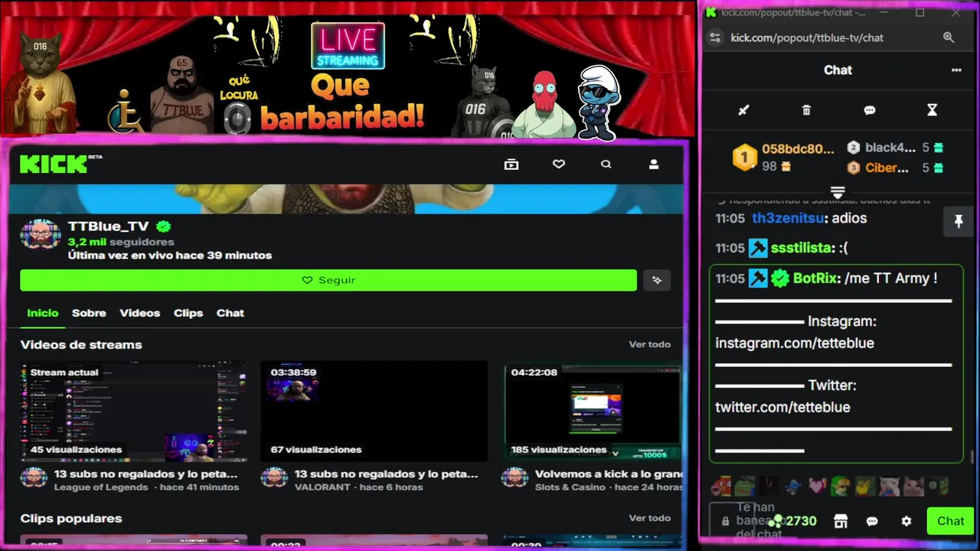
Task: Open chat settings gear icon
Action: coord(906,521)
